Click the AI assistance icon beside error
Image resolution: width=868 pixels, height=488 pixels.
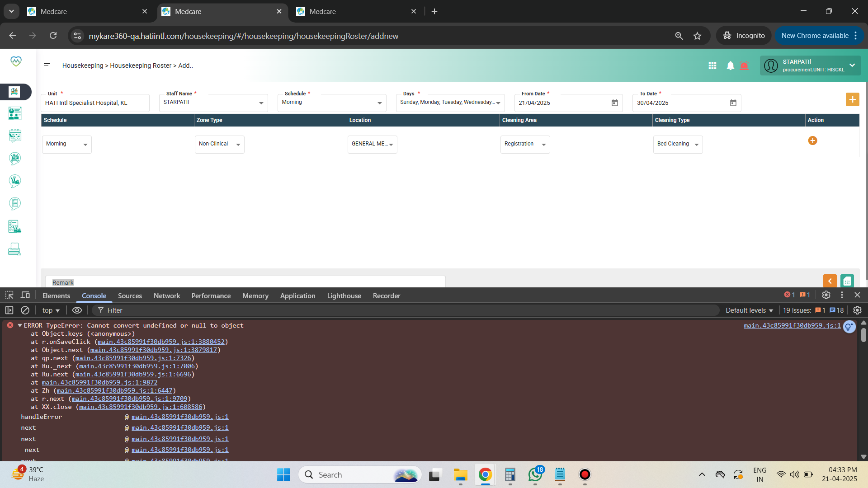(849, 326)
